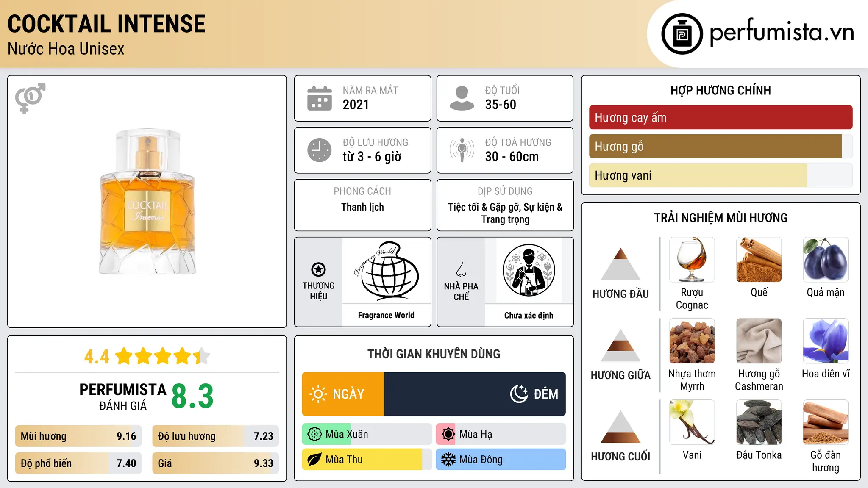The image size is (868, 488).
Task: Open the Quả mận plum note thumbnail
Action: [x=826, y=260]
